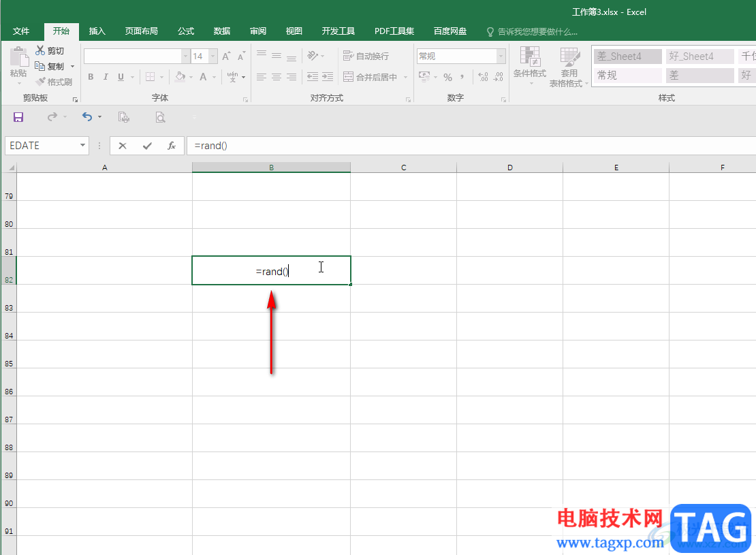
Task: Toggle Italic formatting
Action: pyautogui.click(x=106, y=77)
